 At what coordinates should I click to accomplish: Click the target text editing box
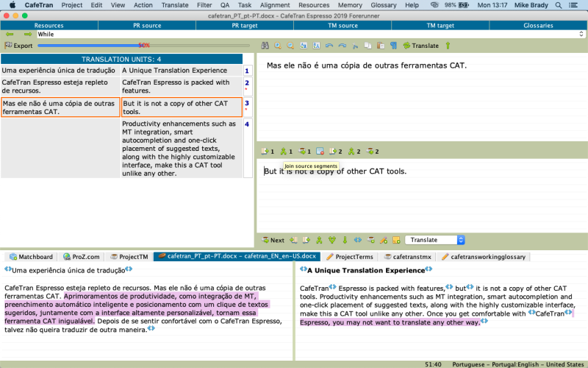[422, 195]
